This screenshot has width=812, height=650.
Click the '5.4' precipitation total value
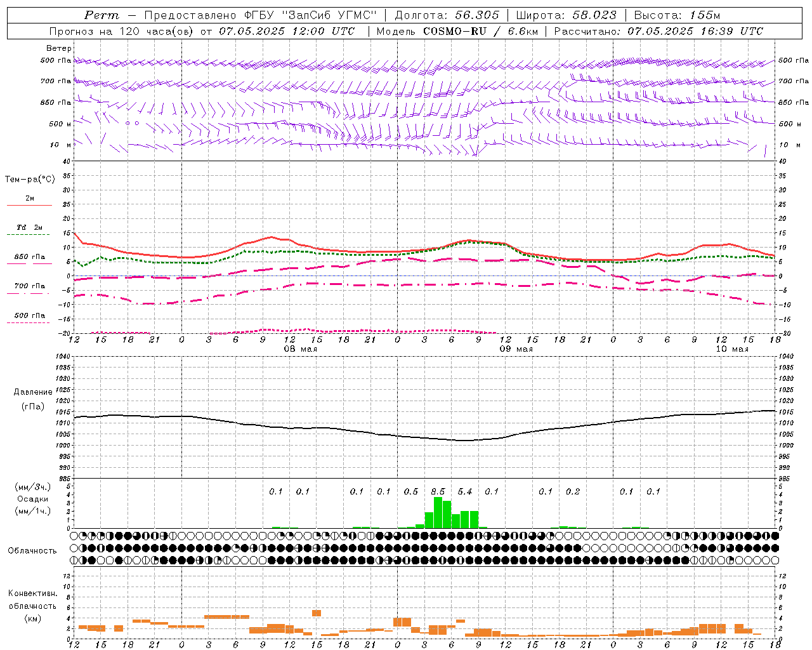(465, 491)
